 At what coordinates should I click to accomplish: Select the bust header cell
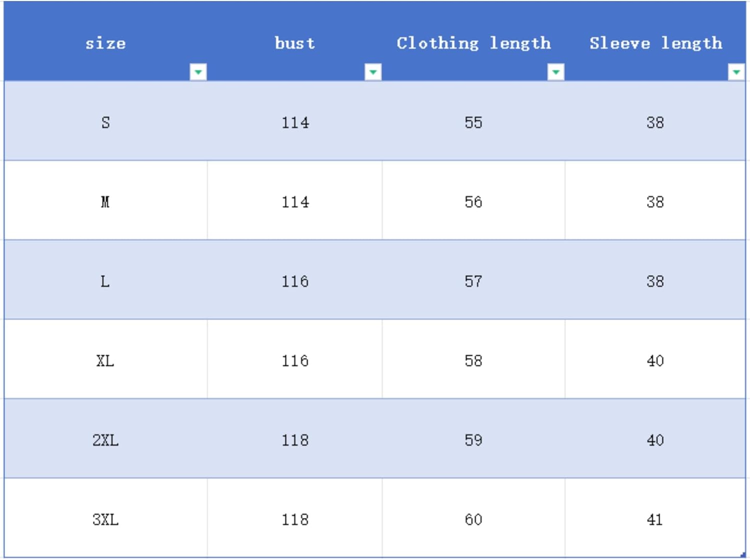(294, 43)
